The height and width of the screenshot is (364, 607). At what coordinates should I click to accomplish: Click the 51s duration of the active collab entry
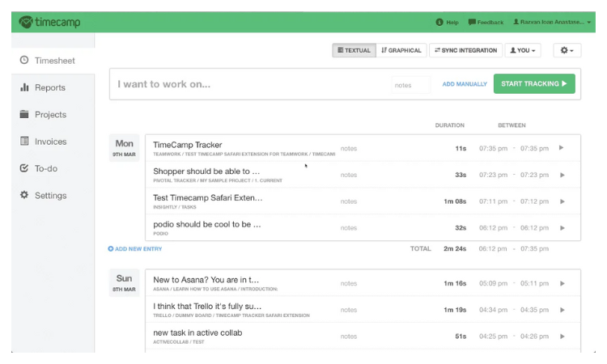tap(461, 336)
